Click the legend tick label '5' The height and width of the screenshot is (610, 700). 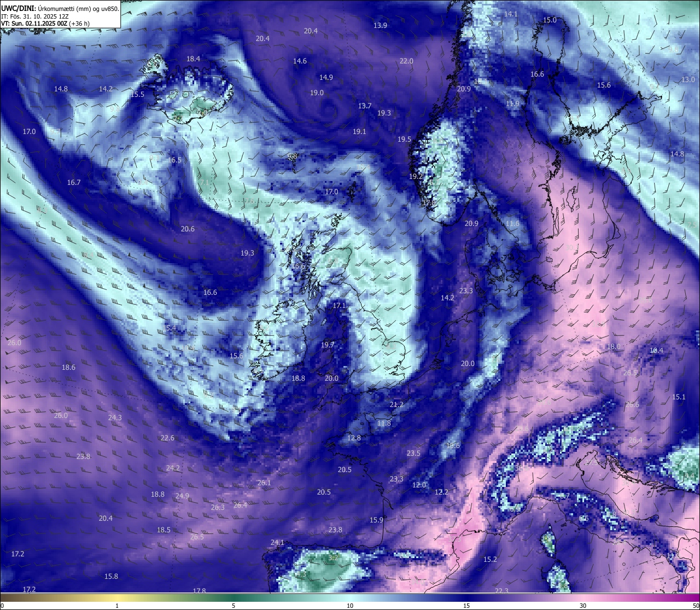click(234, 606)
